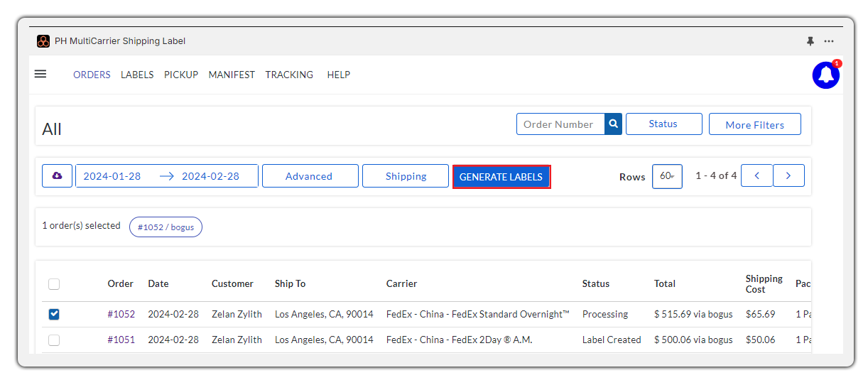Click the Carrier column header
Image resolution: width=868 pixels, height=385 pixels.
401,283
